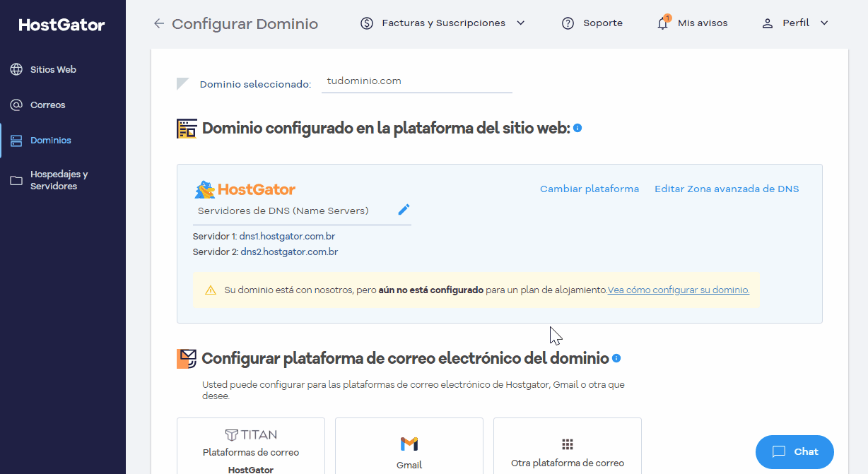Screen dimensions: 868x474
Task: Click Servidor 2 dns2.hostgator.com.br text
Action: pos(265,252)
